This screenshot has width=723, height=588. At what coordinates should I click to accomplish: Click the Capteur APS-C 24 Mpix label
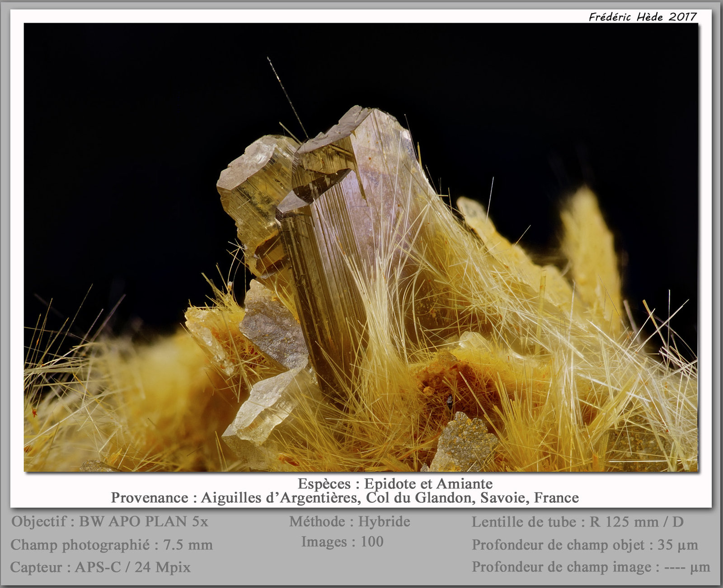click(x=100, y=567)
